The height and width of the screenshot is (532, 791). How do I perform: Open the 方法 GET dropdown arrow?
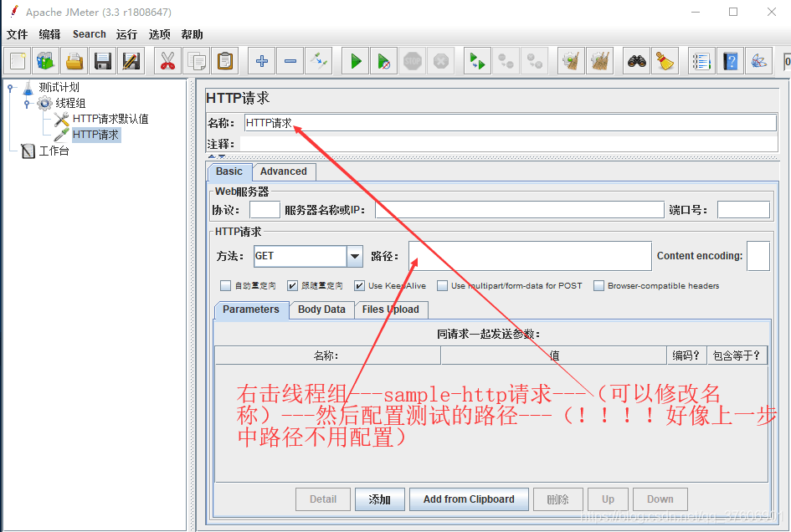(x=355, y=256)
